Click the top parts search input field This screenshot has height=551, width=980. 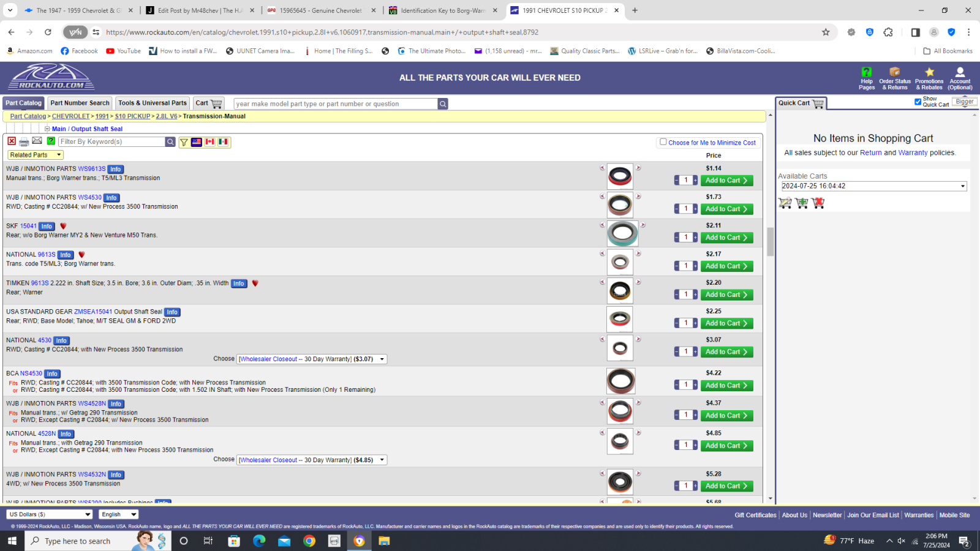tap(336, 103)
